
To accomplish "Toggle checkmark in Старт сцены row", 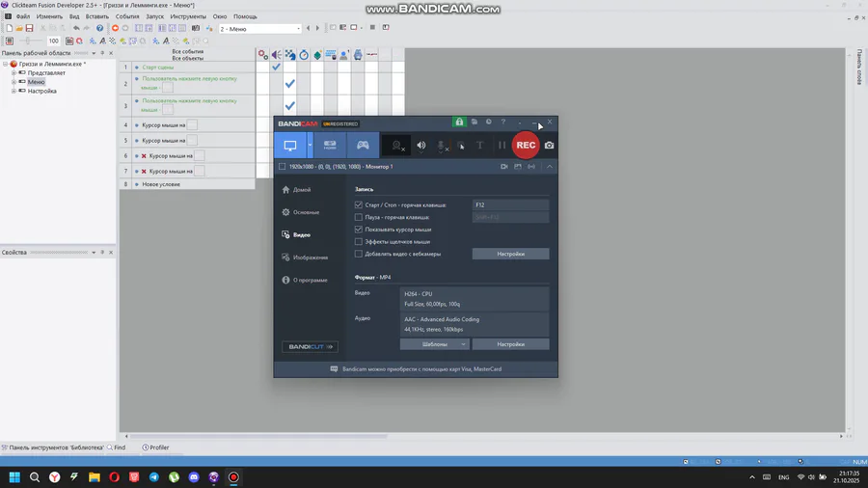I will pyautogui.click(x=276, y=67).
